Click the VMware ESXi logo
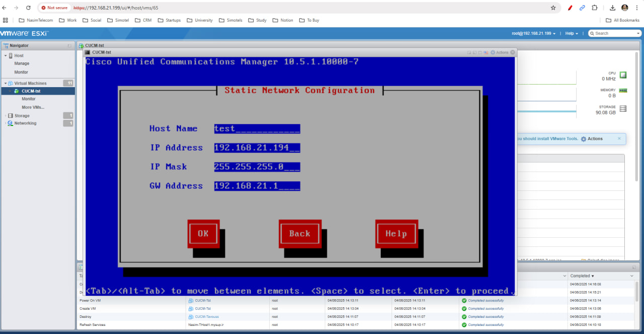 point(25,33)
